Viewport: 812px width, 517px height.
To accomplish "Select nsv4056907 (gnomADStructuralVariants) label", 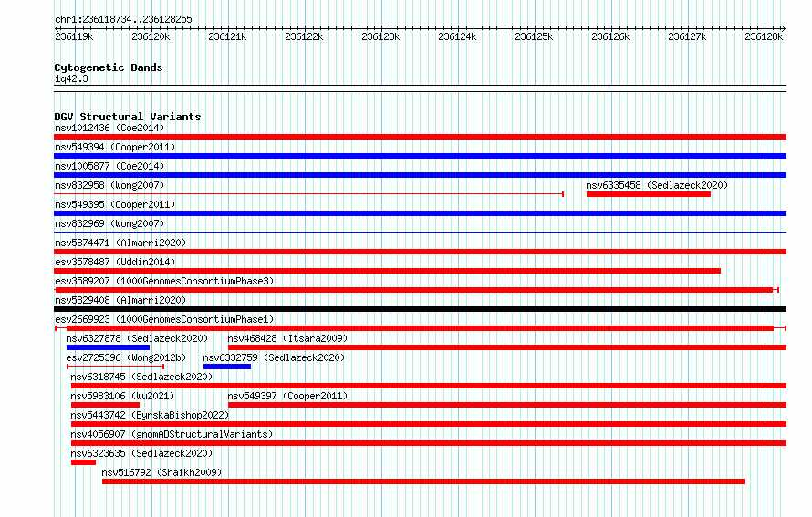I will (x=172, y=434).
